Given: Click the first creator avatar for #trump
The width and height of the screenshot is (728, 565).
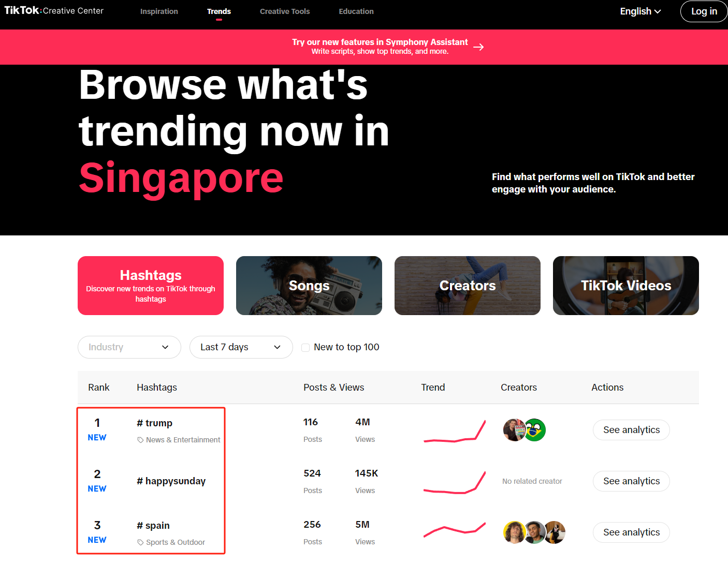Looking at the screenshot, I should pyautogui.click(x=514, y=430).
